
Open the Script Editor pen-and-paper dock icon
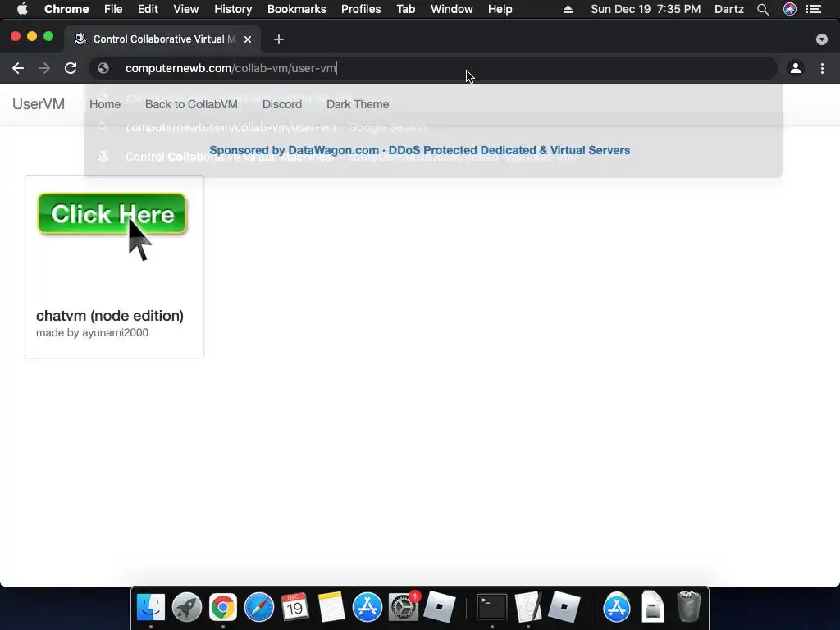(x=528, y=608)
